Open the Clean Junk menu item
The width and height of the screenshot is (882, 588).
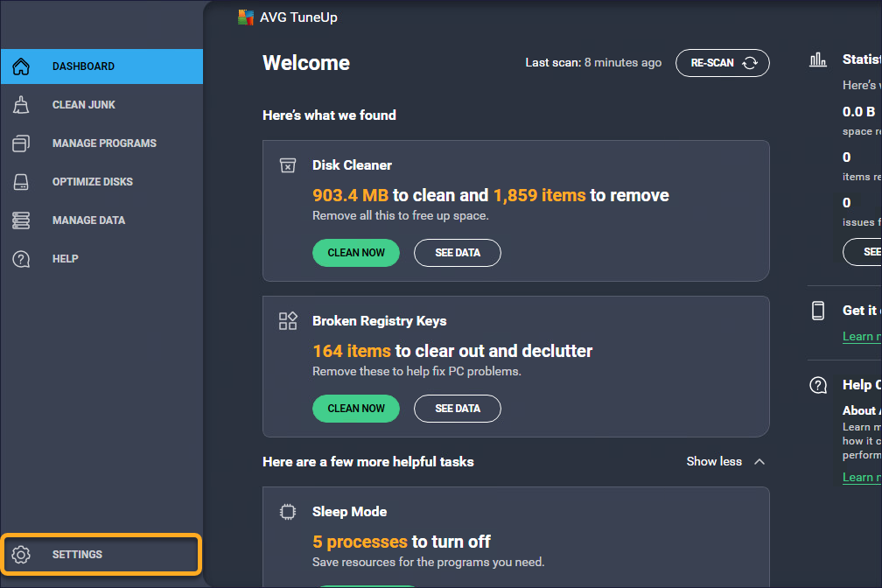click(84, 105)
